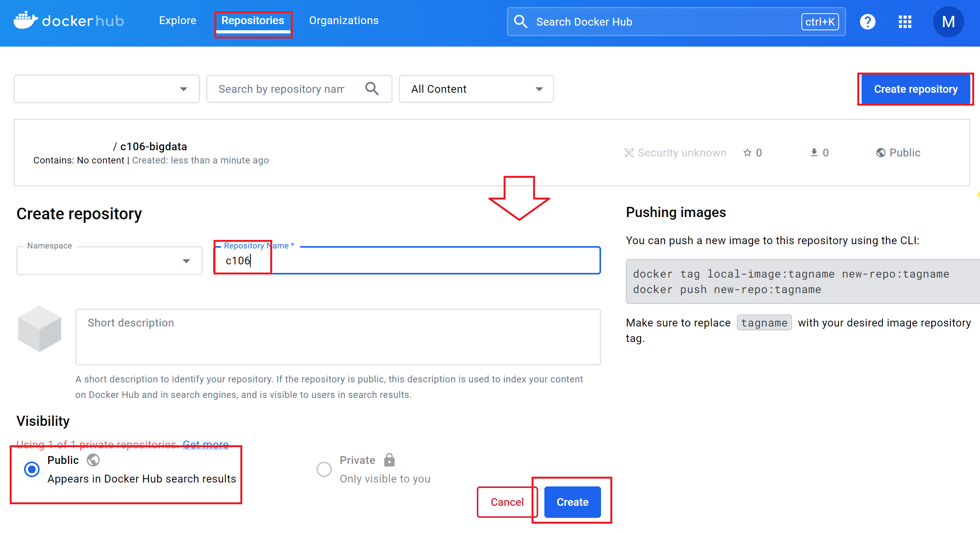Click the download count icon

pyautogui.click(x=814, y=153)
